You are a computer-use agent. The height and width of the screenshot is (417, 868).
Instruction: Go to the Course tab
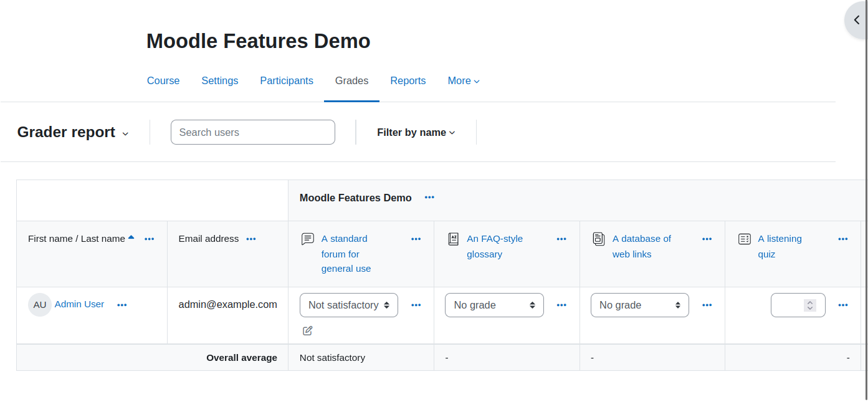(163, 80)
